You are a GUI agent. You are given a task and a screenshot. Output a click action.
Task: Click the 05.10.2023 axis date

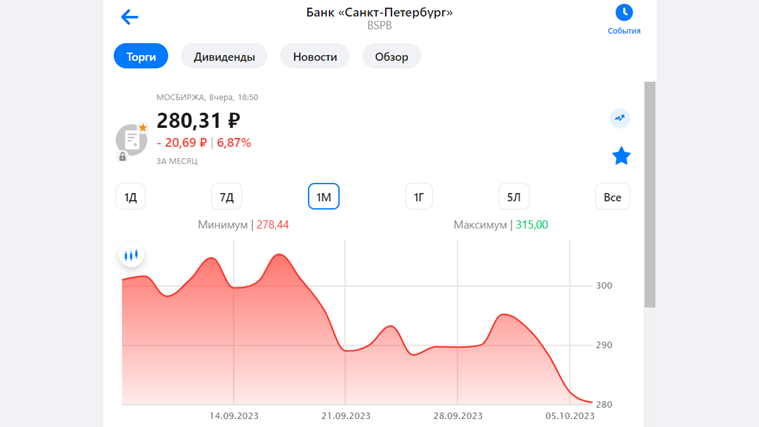[x=570, y=416]
